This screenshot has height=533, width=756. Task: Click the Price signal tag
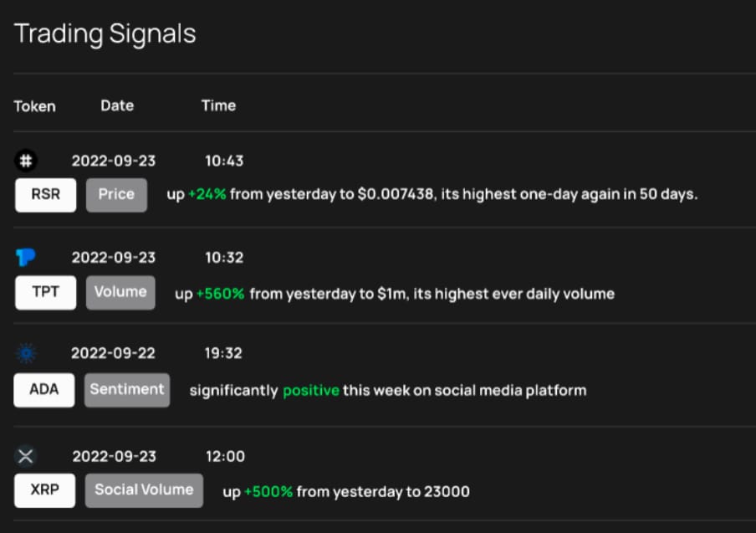coord(116,195)
